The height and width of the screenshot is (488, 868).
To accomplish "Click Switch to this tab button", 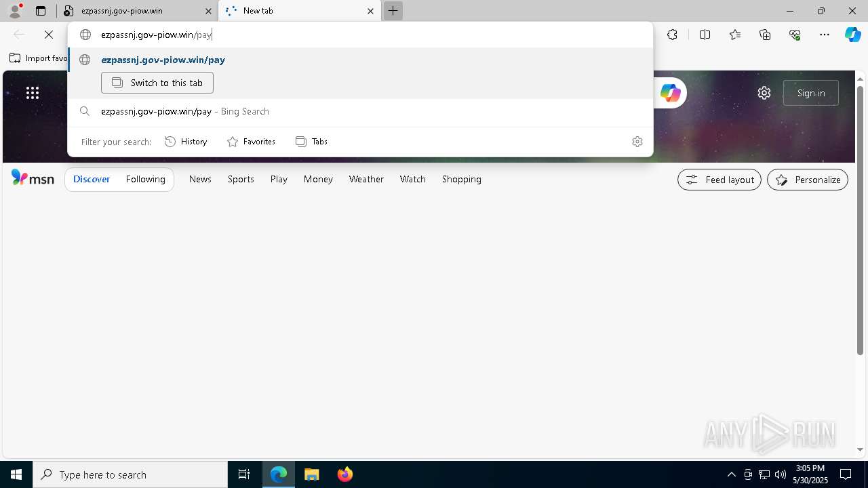I will pos(157,83).
